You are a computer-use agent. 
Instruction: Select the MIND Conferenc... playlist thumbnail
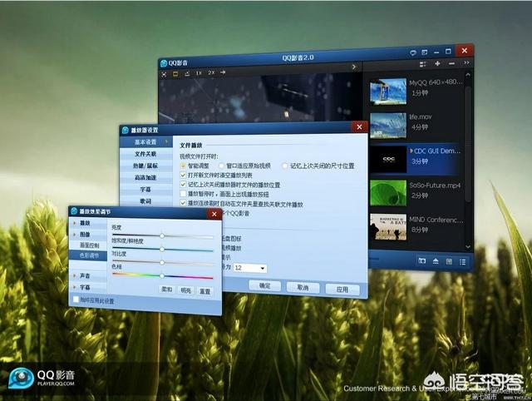point(388,227)
